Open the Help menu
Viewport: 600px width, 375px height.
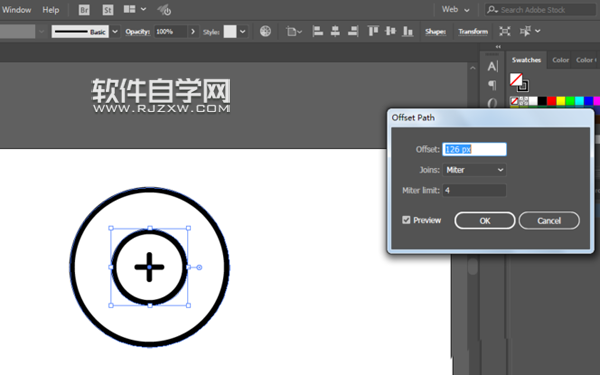(51, 10)
